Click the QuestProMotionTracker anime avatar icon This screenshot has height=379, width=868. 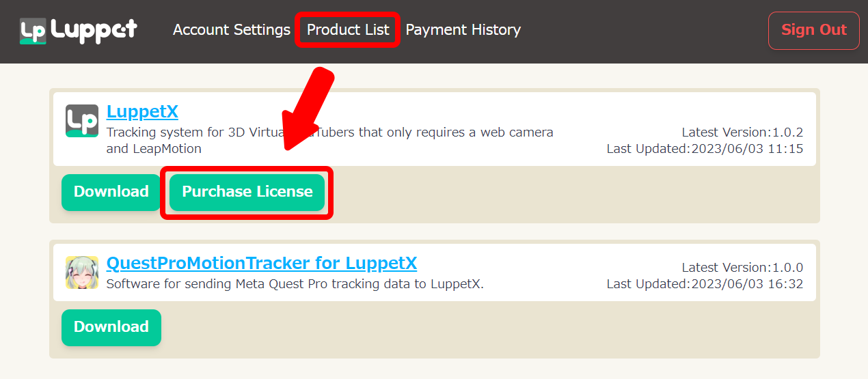pos(82,272)
